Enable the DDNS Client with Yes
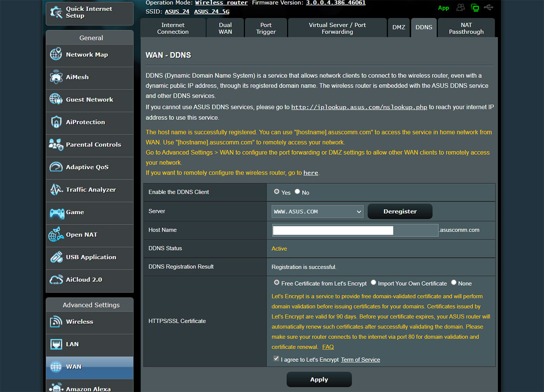 pos(277,191)
